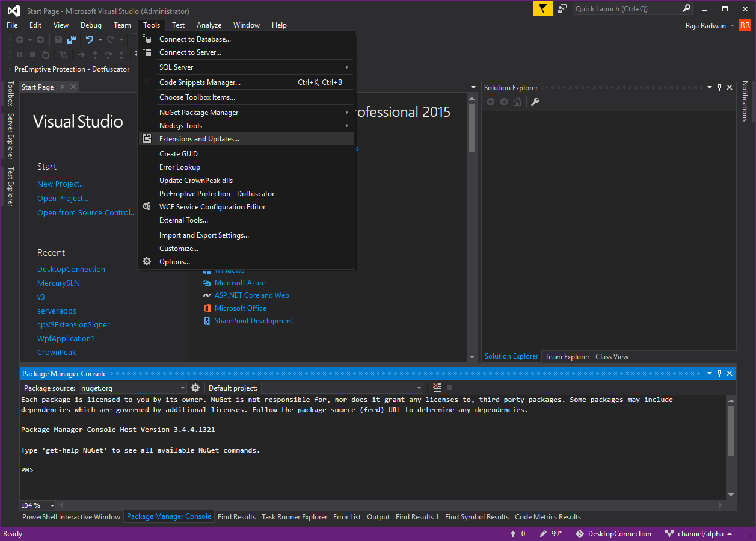The image size is (756, 541).
Task: Click Open from Source Control link
Action: (x=87, y=213)
